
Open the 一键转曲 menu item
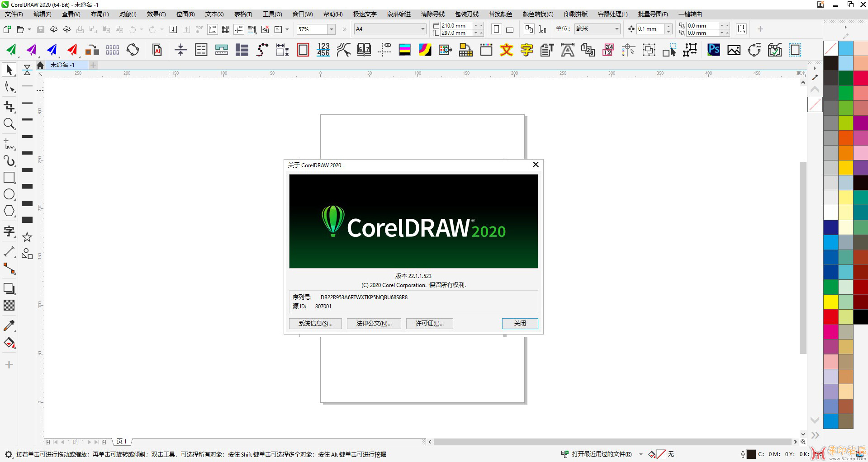(x=690, y=14)
